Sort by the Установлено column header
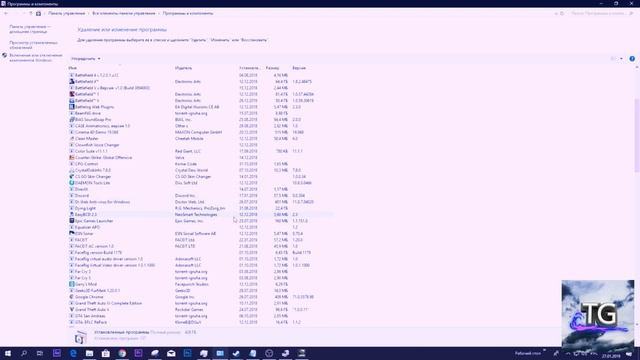 (251, 68)
